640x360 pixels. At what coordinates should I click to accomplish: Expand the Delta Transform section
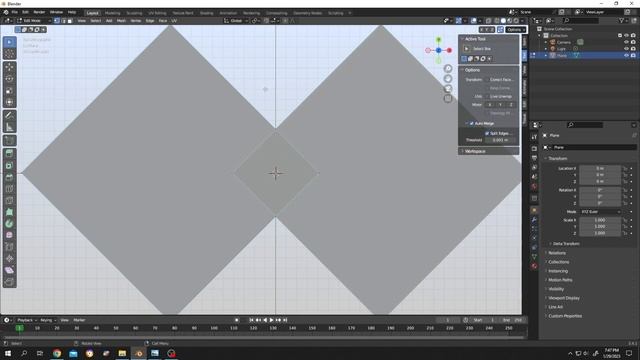click(x=566, y=244)
